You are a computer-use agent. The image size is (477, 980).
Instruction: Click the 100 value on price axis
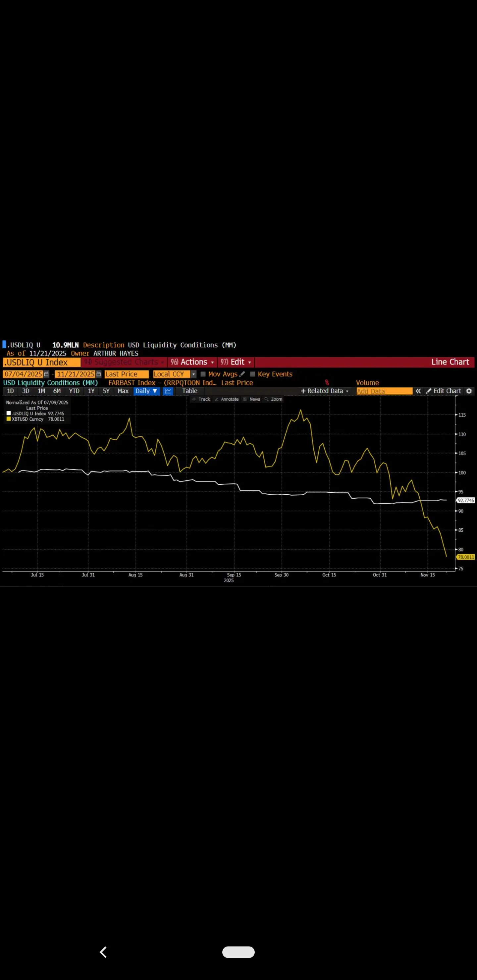pos(462,472)
